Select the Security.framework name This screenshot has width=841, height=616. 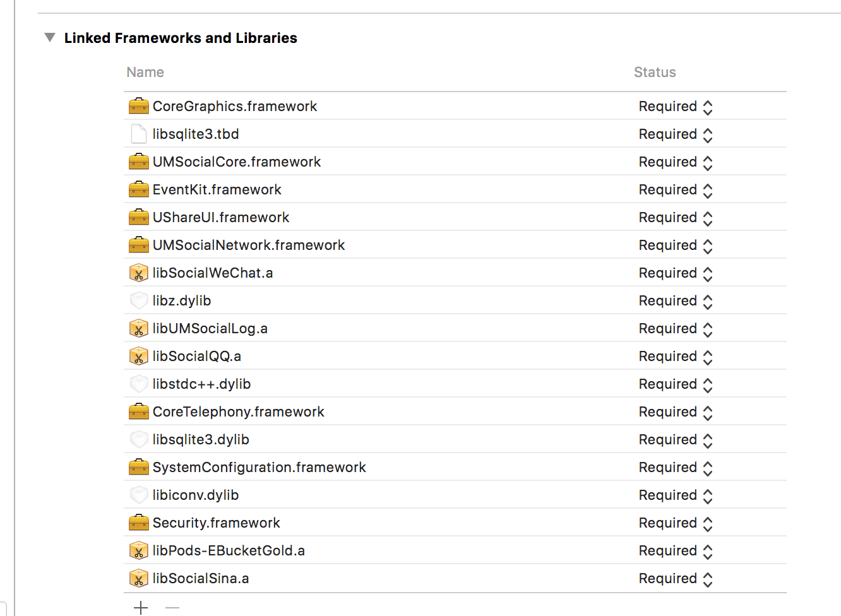217,523
